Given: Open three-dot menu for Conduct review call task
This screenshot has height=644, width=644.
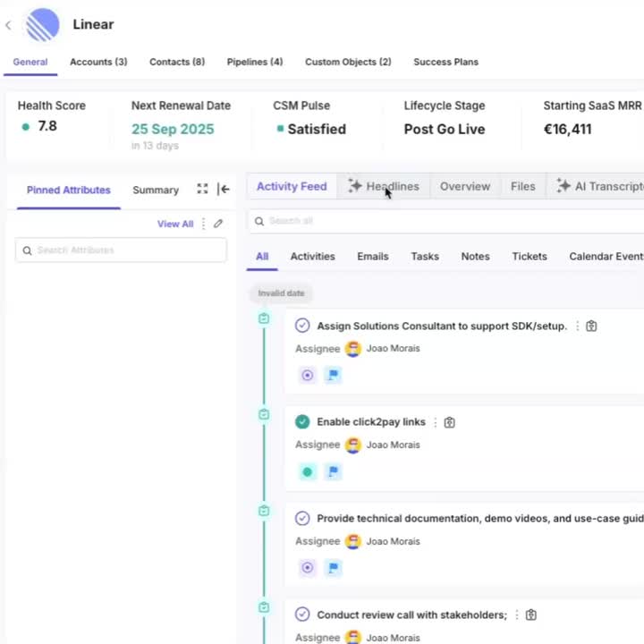Looking at the screenshot, I should pyautogui.click(x=517, y=614).
